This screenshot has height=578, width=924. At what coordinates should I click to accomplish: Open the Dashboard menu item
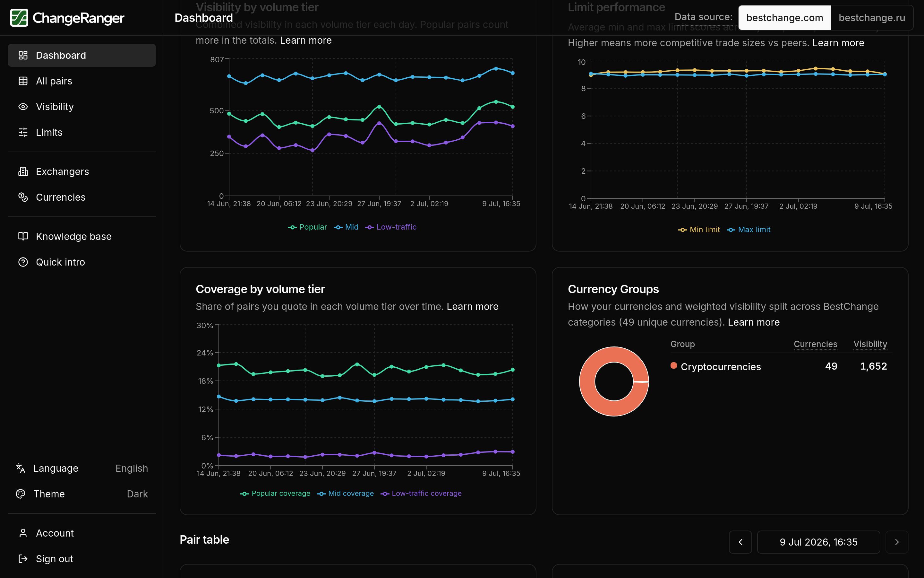tap(82, 55)
